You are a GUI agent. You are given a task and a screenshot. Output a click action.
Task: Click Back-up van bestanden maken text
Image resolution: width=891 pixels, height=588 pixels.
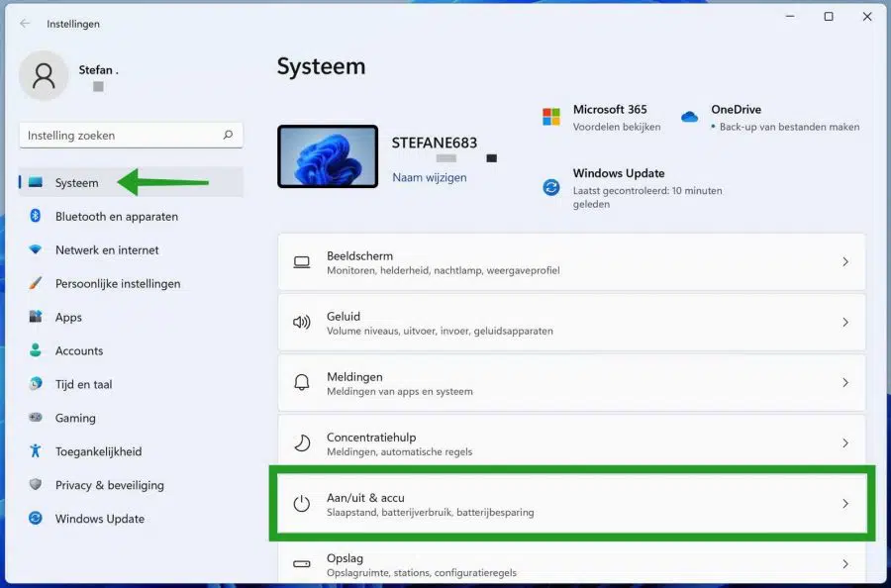click(789, 127)
